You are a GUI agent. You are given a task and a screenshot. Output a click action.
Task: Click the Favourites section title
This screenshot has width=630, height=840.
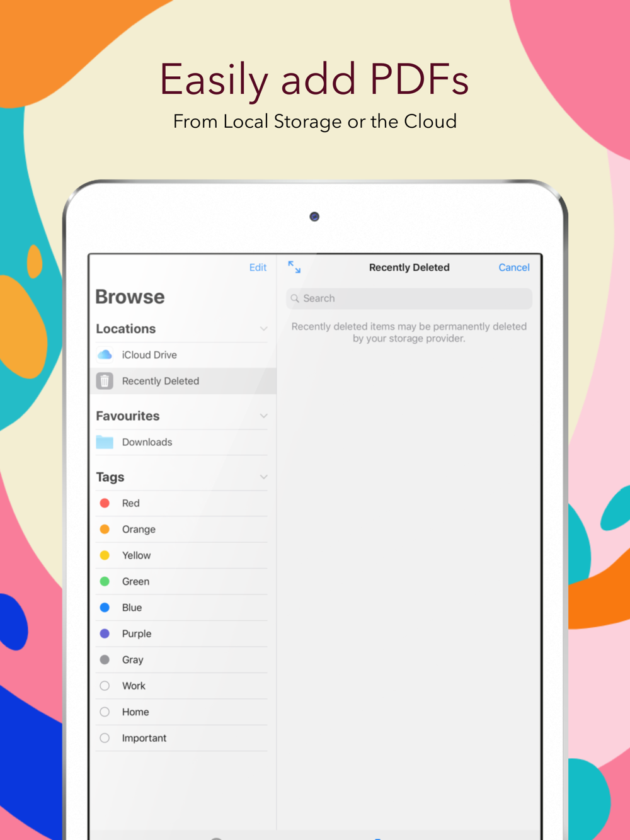click(x=128, y=416)
